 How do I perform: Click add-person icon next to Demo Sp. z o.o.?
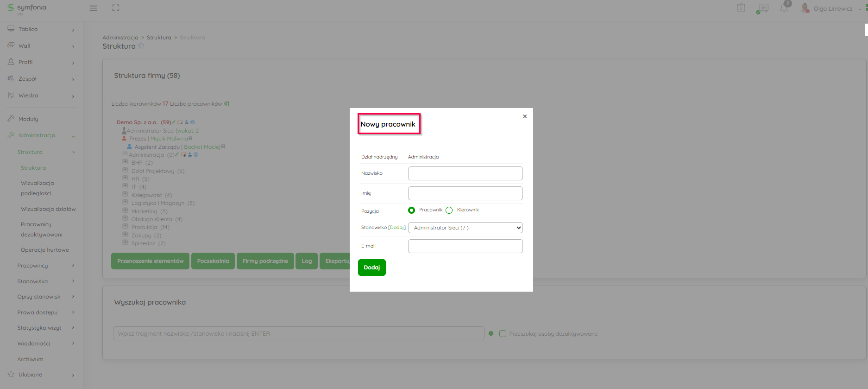tap(187, 122)
